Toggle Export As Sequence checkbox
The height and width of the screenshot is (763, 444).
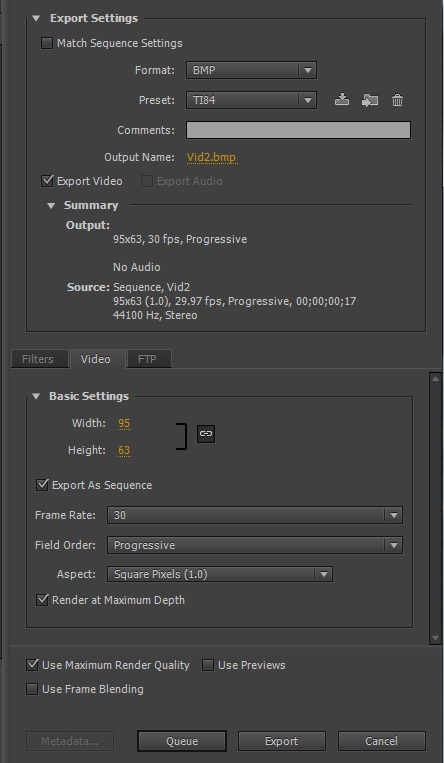[42, 485]
